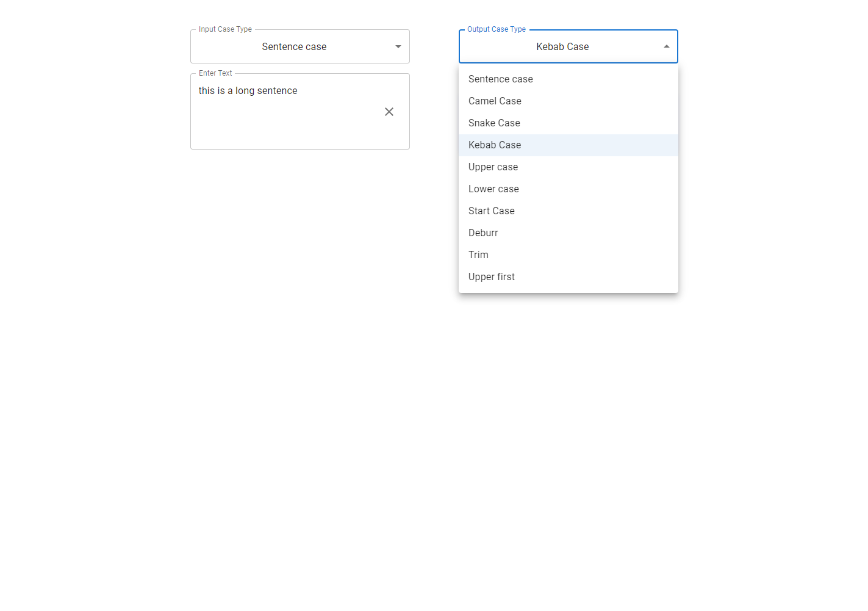This screenshot has height=611, width=868.
Task: Click the Output Case Type field label
Action: (x=496, y=29)
